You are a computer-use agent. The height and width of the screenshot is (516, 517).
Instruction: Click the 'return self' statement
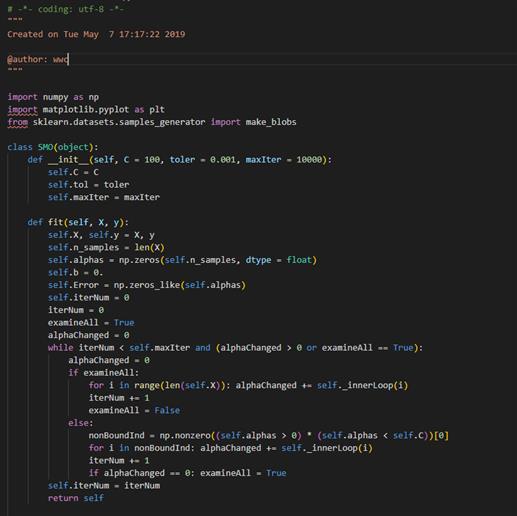tap(76, 498)
